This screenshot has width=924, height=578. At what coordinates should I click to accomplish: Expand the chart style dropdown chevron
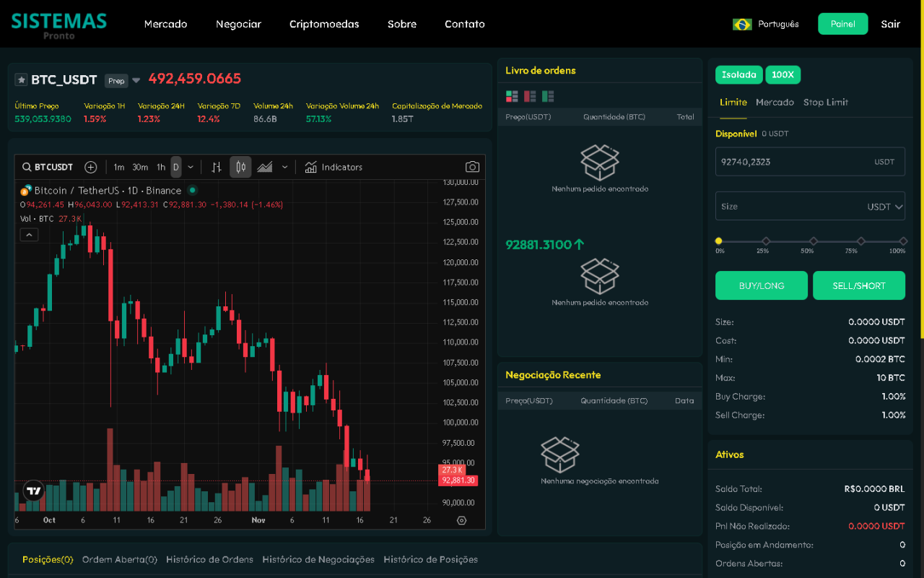284,167
